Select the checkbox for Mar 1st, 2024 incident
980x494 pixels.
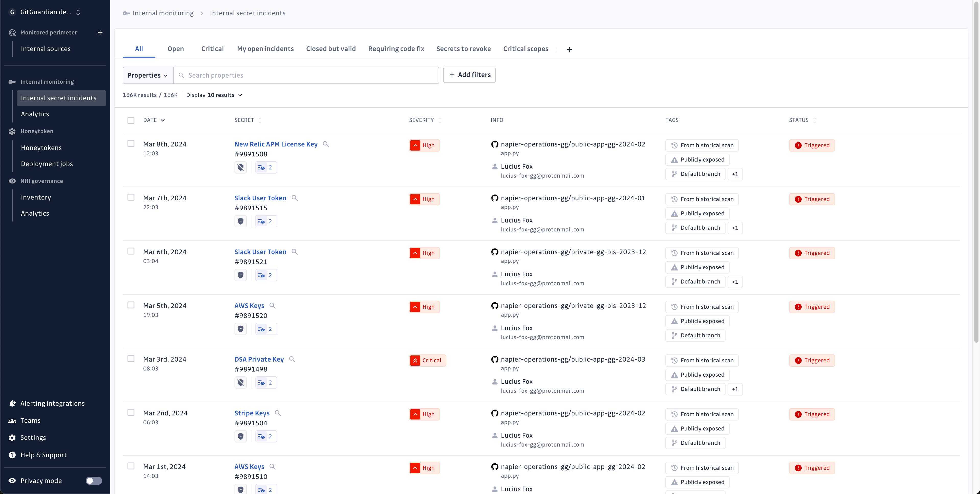[x=131, y=466]
